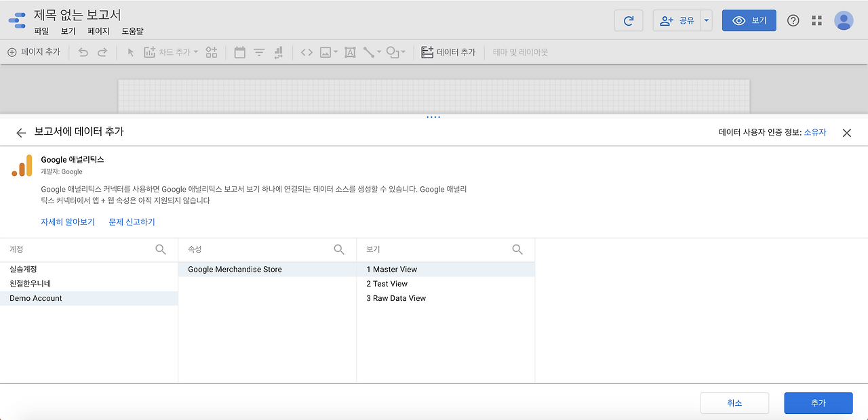Click the refresh data button

(629, 20)
